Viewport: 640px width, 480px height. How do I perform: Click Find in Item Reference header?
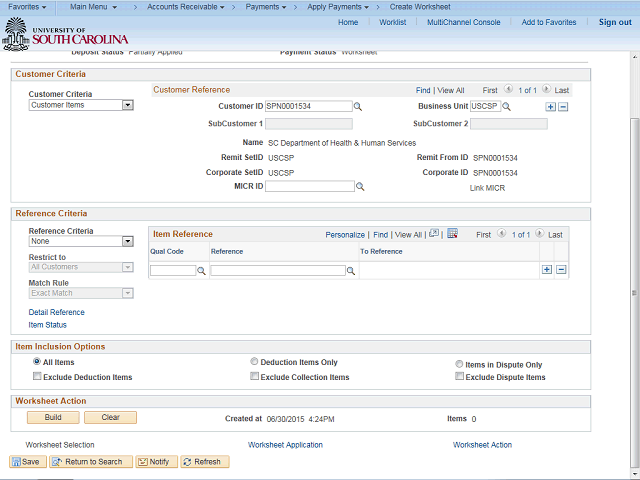pos(380,235)
